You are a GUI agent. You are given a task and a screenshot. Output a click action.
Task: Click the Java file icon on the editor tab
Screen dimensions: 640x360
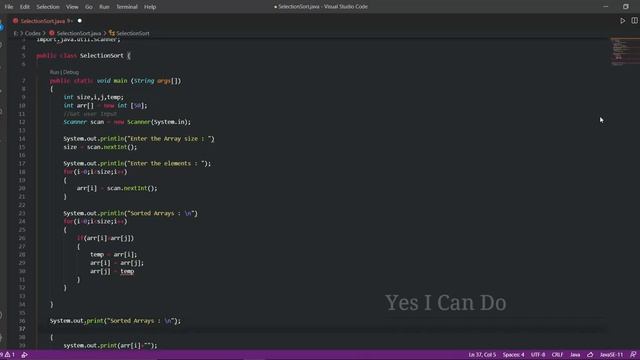16,21
